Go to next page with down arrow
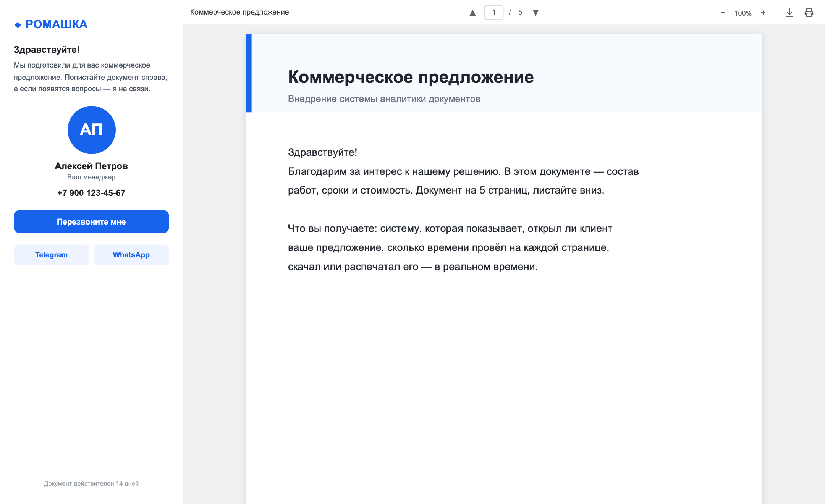825x504 pixels. click(535, 13)
